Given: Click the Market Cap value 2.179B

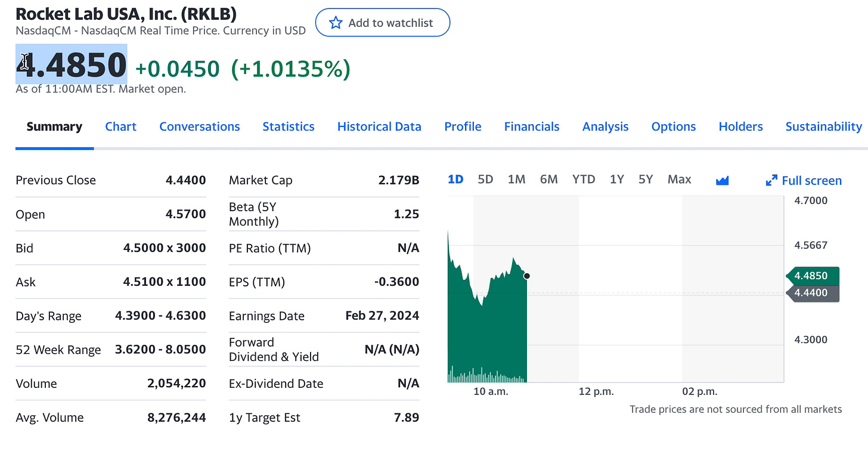Looking at the screenshot, I should [398, 180].
